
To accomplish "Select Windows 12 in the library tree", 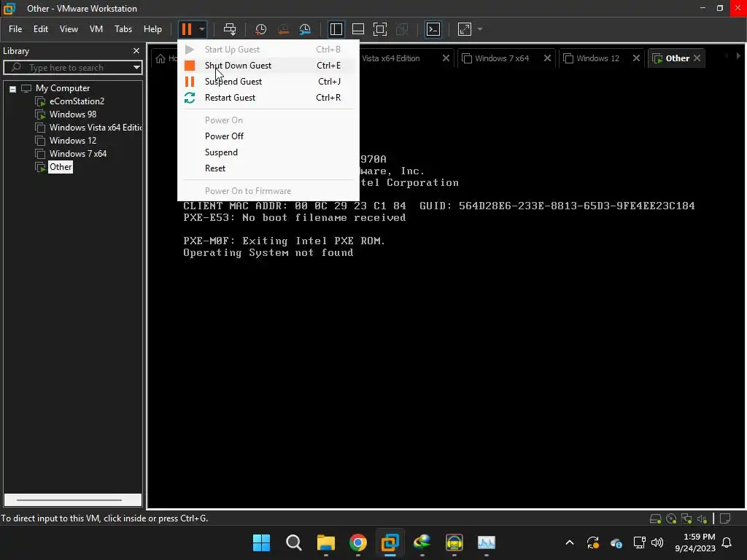I will tap(72, 141).
